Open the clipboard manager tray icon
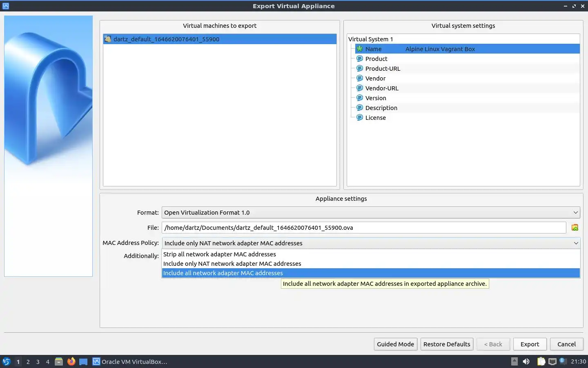This screenshot has width=588, height=368. (x=541, y=361)
